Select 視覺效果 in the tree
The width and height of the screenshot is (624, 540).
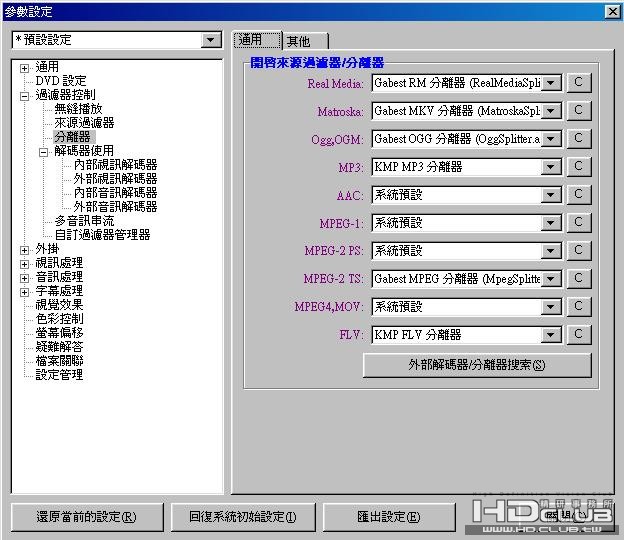(59, 305)
